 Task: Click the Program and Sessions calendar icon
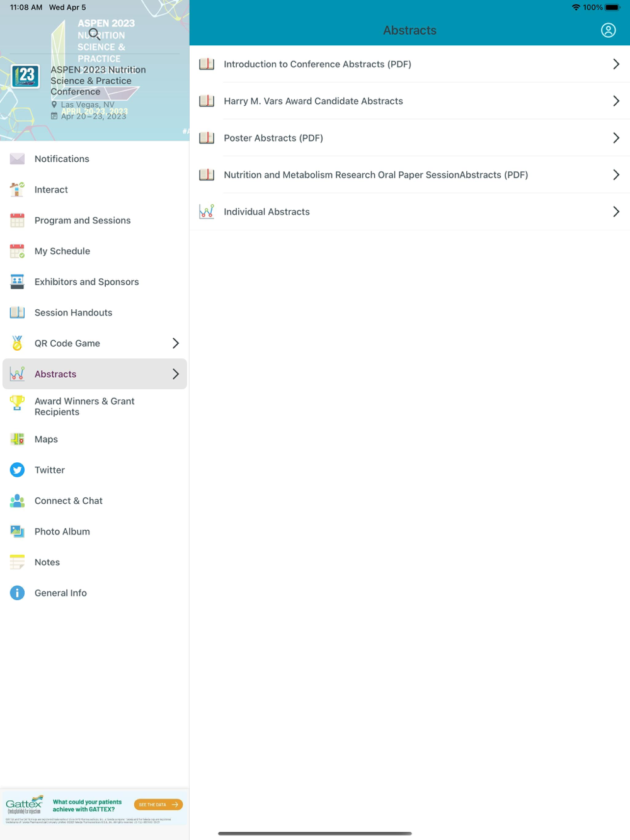click(18, 220)
